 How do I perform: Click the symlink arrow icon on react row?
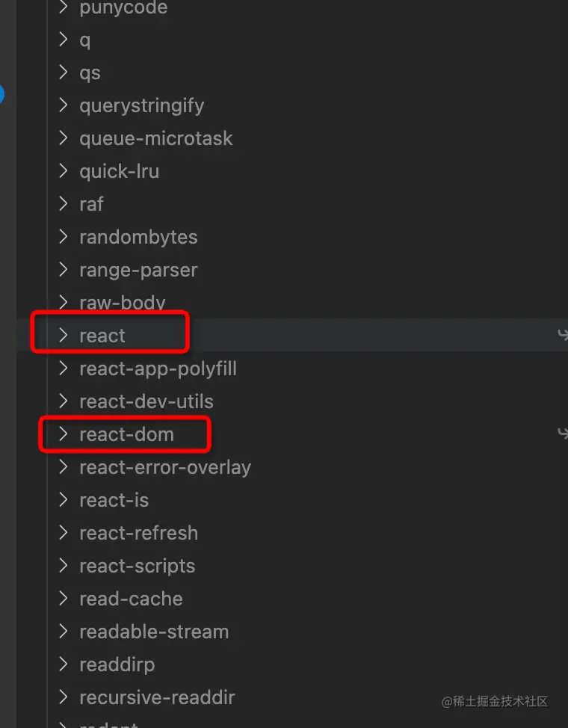coord(563,335)
